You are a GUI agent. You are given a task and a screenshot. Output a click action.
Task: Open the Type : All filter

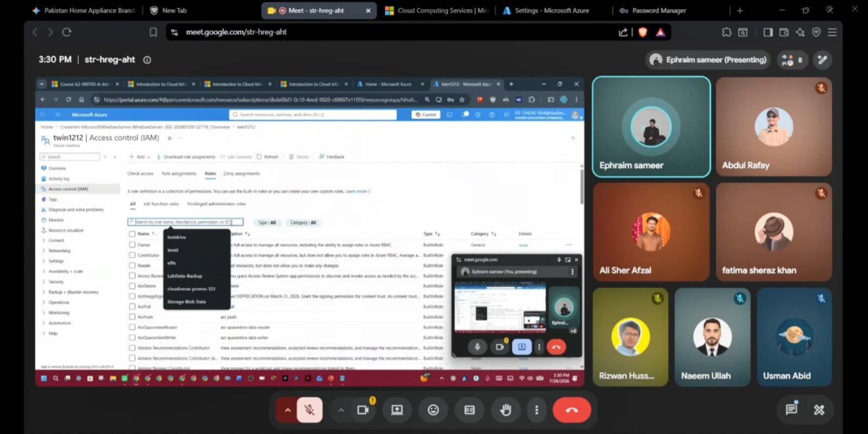[267, 222]
